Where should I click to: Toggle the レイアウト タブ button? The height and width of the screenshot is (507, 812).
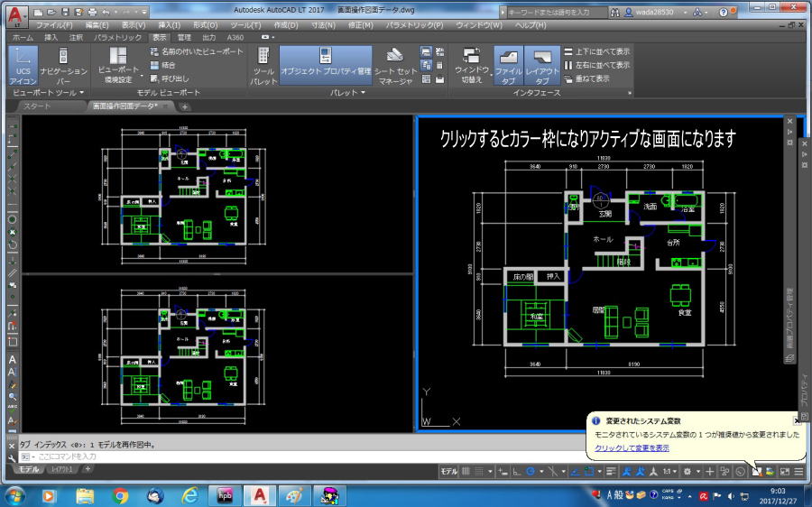542,66
